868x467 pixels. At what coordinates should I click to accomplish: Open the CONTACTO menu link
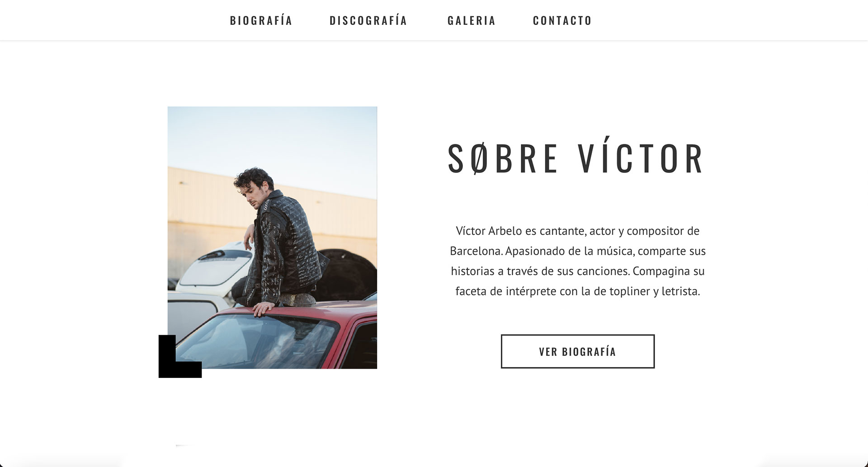pos(562,20)
